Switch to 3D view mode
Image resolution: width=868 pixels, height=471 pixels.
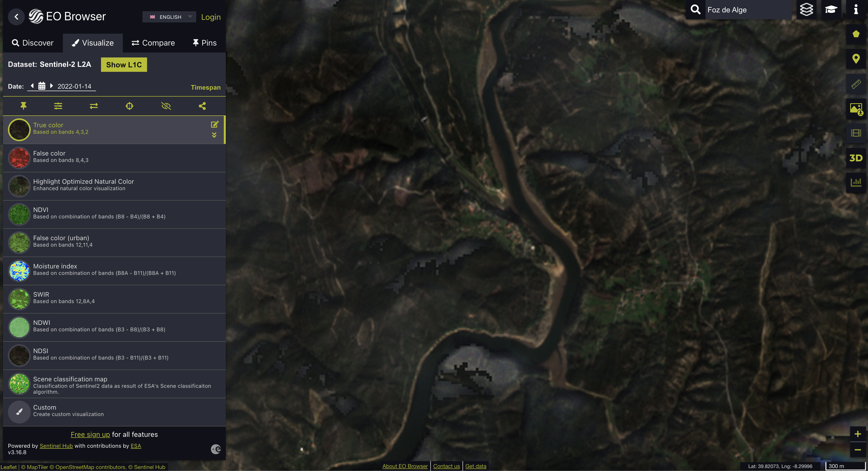coord(856,158)
